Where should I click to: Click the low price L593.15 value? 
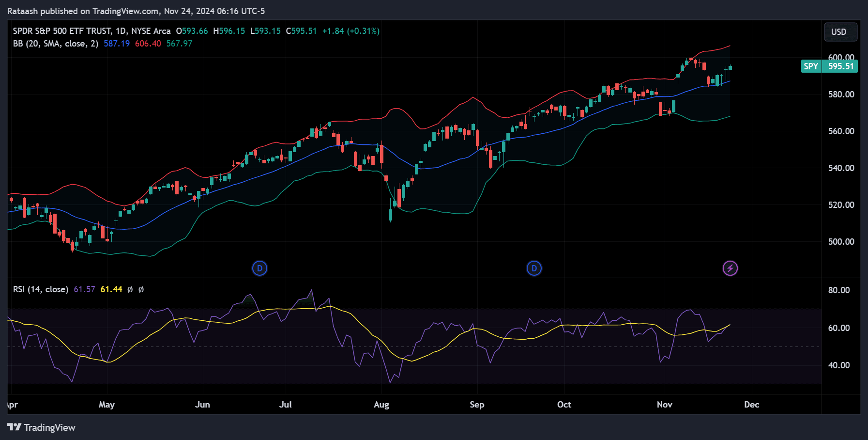click(x=265, y=31)
